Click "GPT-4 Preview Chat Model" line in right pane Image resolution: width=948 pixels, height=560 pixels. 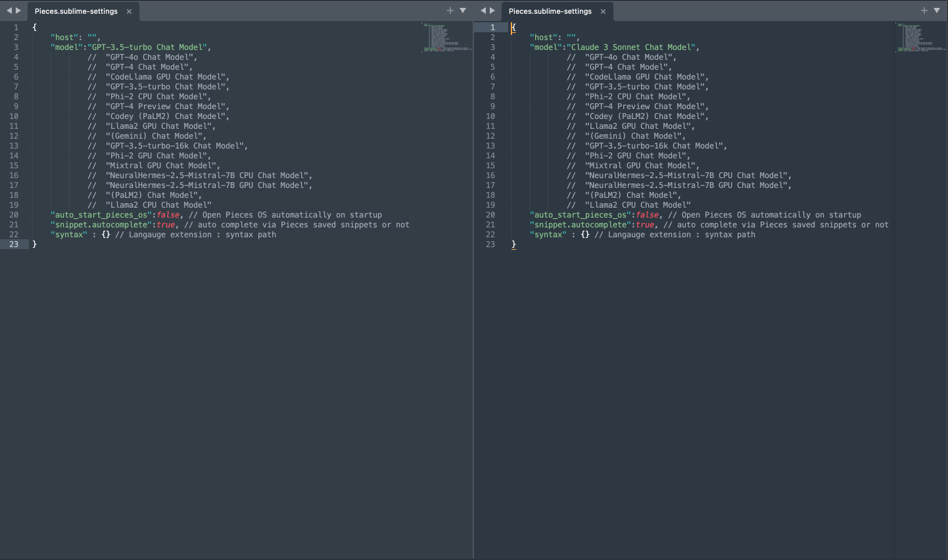click(638, 106)
